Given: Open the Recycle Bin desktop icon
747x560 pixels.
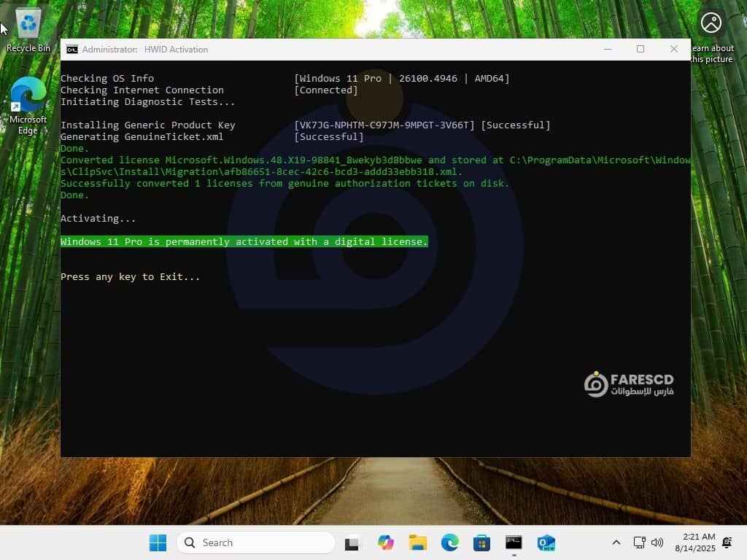Looking at the screenshot, I should pos(28,30).
